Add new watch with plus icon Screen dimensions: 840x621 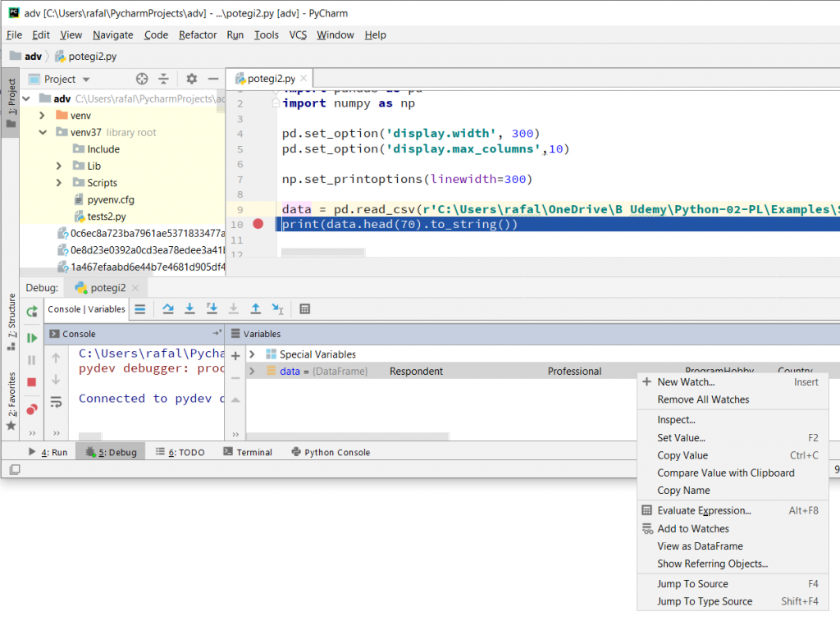235,356
